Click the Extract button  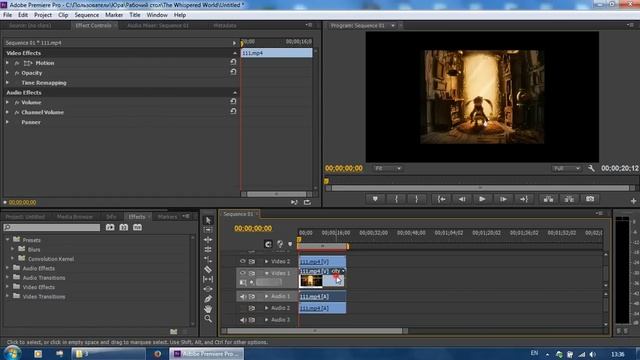tap(569, 199)
